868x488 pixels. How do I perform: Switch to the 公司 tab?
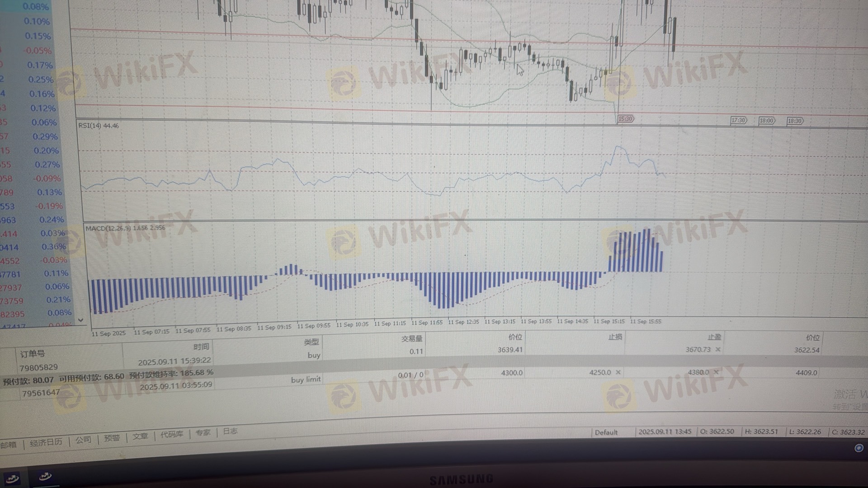click(83, 440)
